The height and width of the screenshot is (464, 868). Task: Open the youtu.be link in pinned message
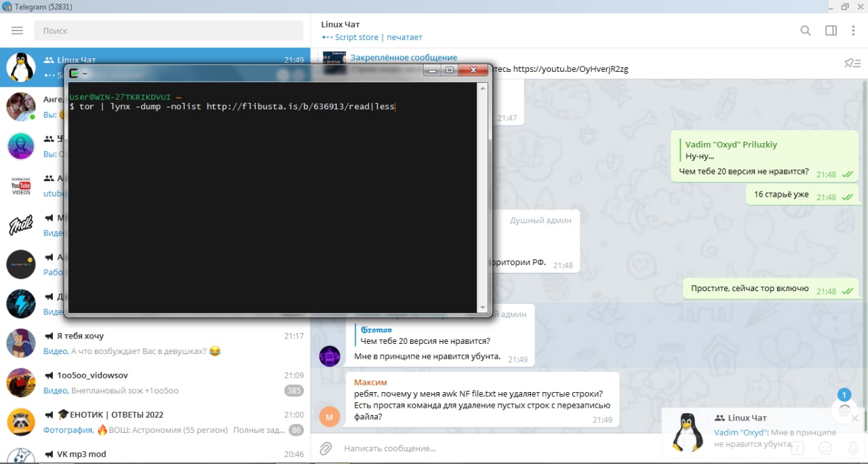(x=570, y=69)
